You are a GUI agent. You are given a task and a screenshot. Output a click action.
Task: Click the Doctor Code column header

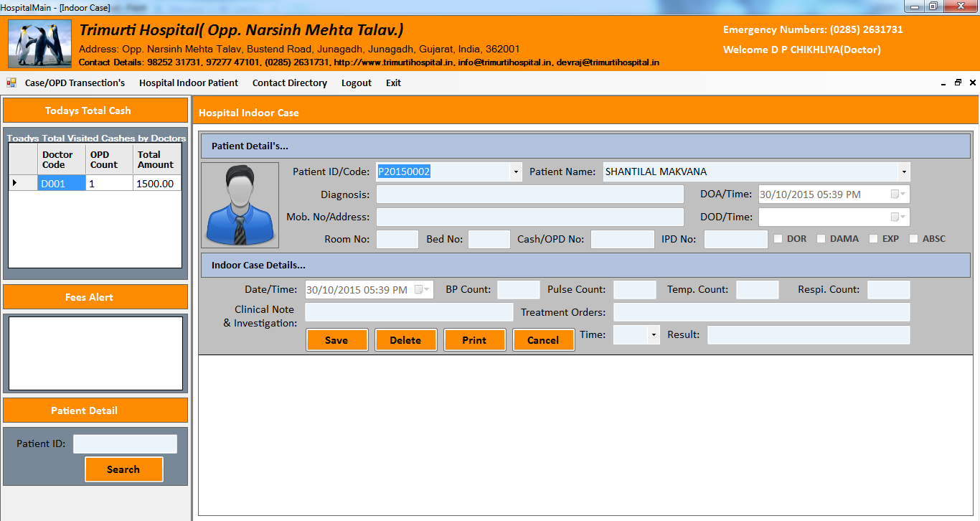point(61,159)
